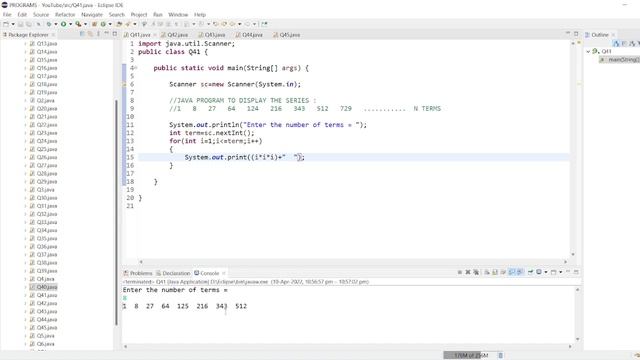
Task: Open the Navigate menu
Action: (92, 14)
